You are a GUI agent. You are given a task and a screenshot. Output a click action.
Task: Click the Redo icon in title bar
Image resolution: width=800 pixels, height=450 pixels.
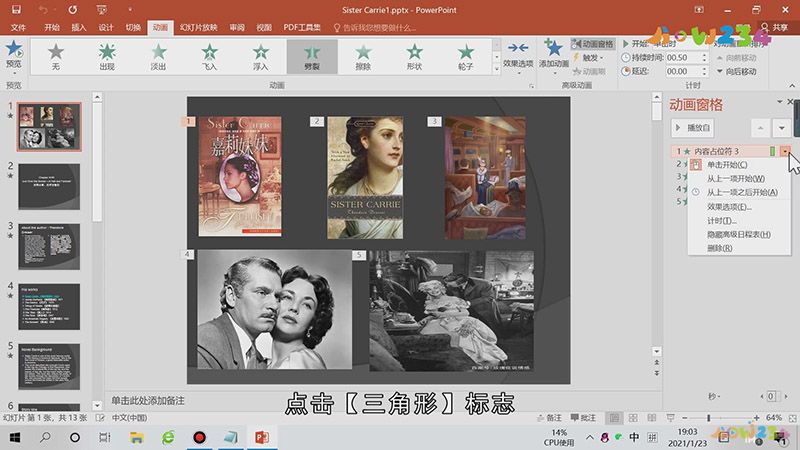coord(73,10)
